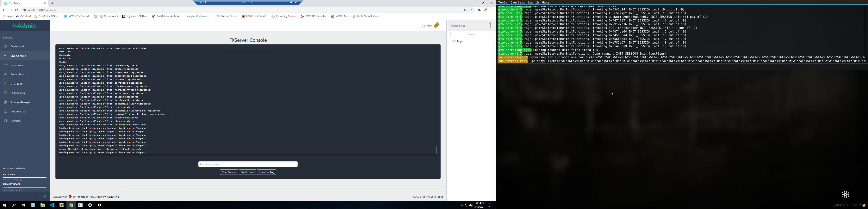
Task: Click the console output scrollbar thumb
Action: click(x=436, y=150)
